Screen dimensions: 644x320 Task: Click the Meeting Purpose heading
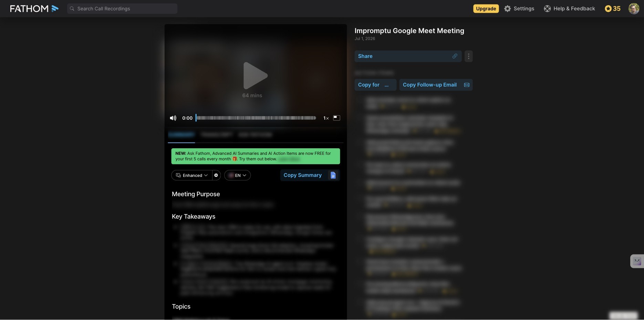[196, 194]
